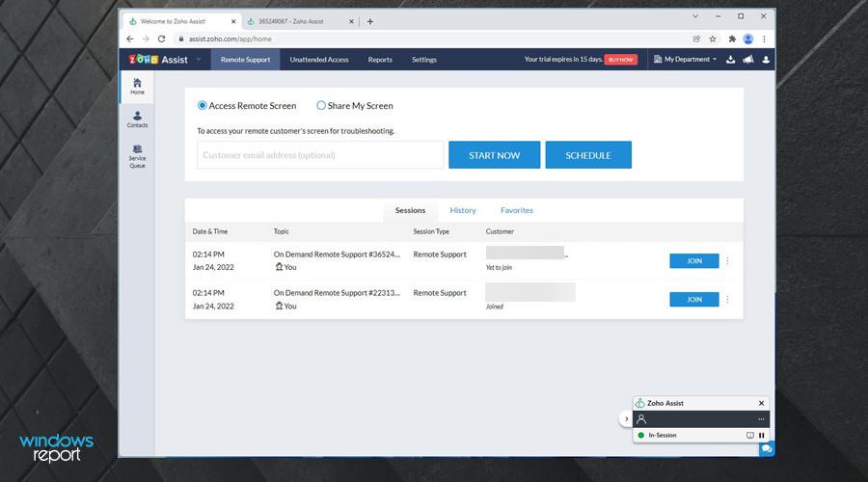
Task: Open the Home sidebar icon
Action: pos(137,86)
